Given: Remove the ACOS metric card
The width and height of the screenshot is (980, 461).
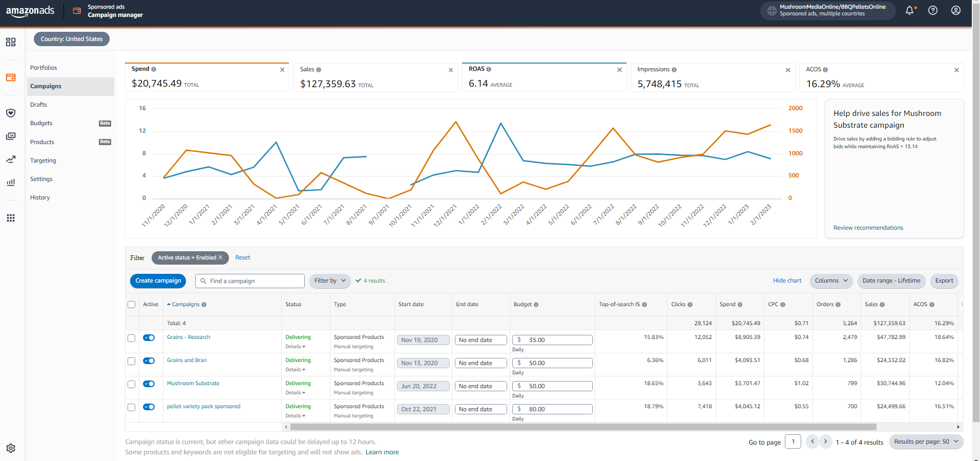Looking at the screenshot, I should coord(956,70).
